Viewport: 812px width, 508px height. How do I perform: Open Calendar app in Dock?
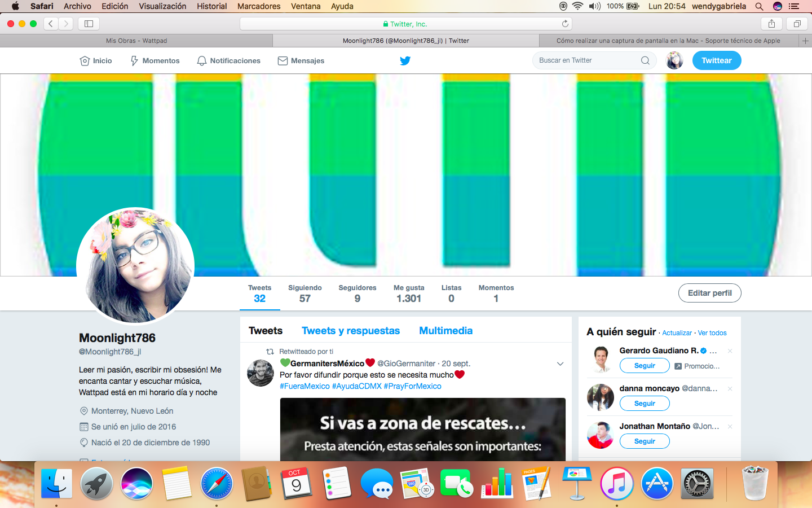point(296,484)
